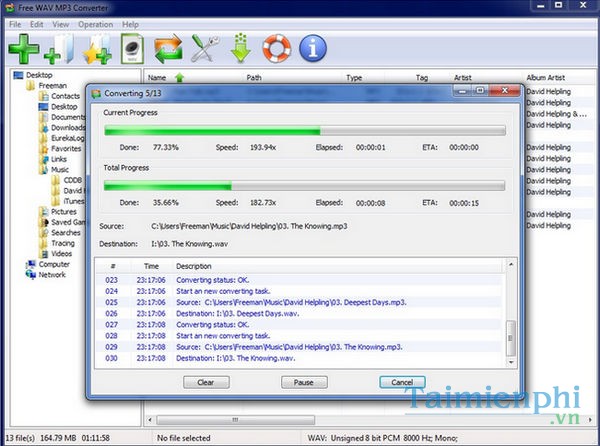Select the Network node in the tree
The height and width of the screenshot is (446, 600).
pos(52,275)
